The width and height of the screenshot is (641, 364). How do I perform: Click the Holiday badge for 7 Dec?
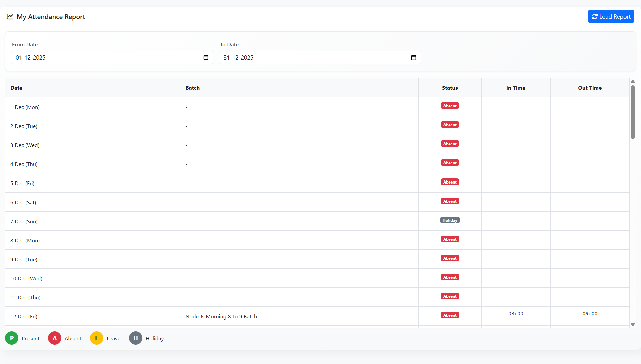pyautogui.click(x=450, y=220)
